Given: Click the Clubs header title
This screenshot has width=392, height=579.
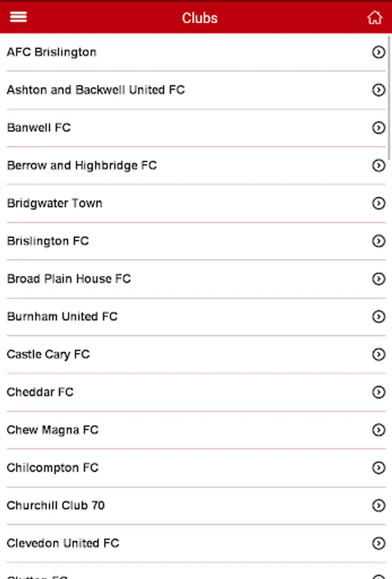Looking at the screenshot, I should (x=199, y=18).
